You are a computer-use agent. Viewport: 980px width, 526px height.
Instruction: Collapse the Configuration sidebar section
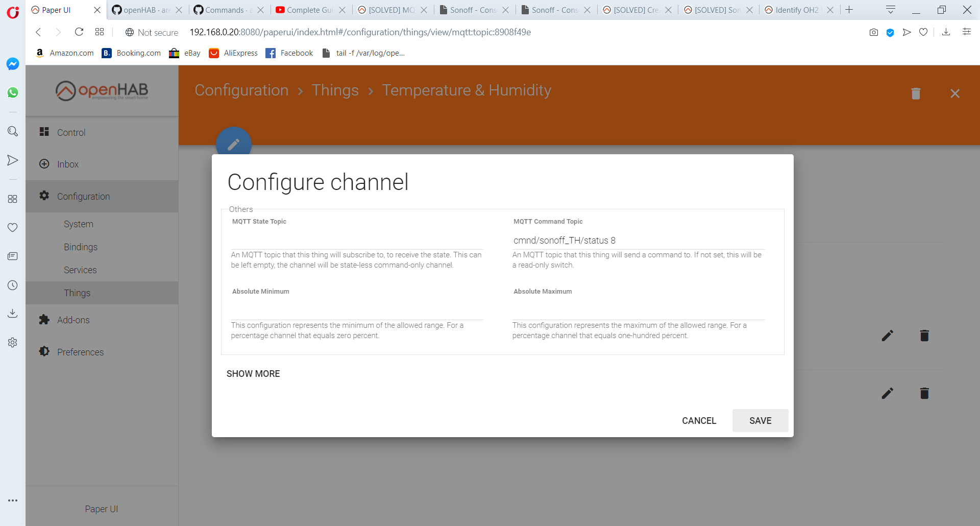click(102, 197)
